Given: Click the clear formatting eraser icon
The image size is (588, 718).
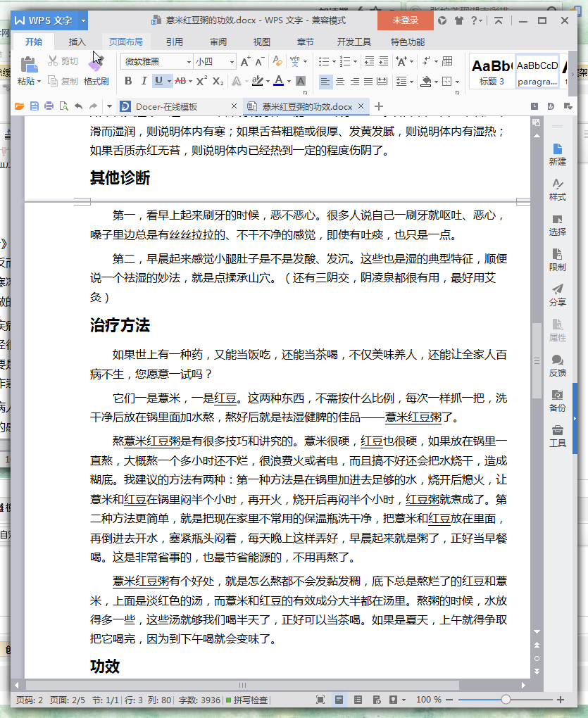Looking at the screenshot, I should pos(277,61).
